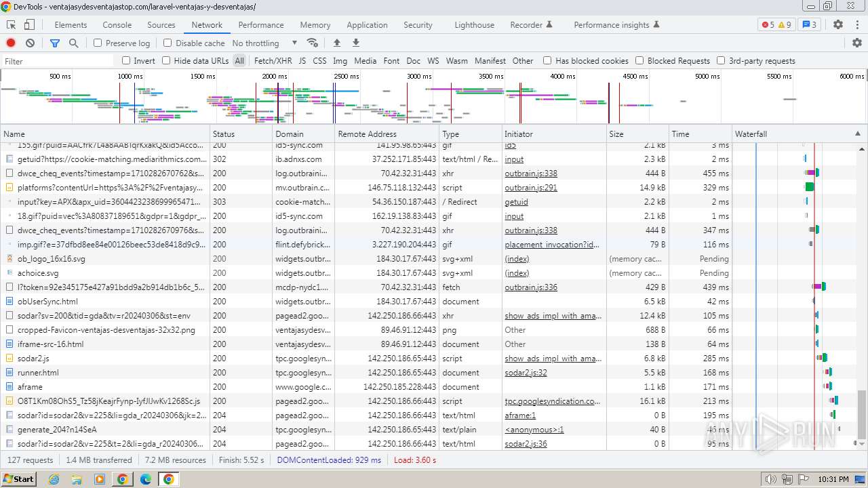The height and width of the screenshot is (488, 868).
Task: Sort by Status column header
Action: pyautogui.click(x=241, y=134)
